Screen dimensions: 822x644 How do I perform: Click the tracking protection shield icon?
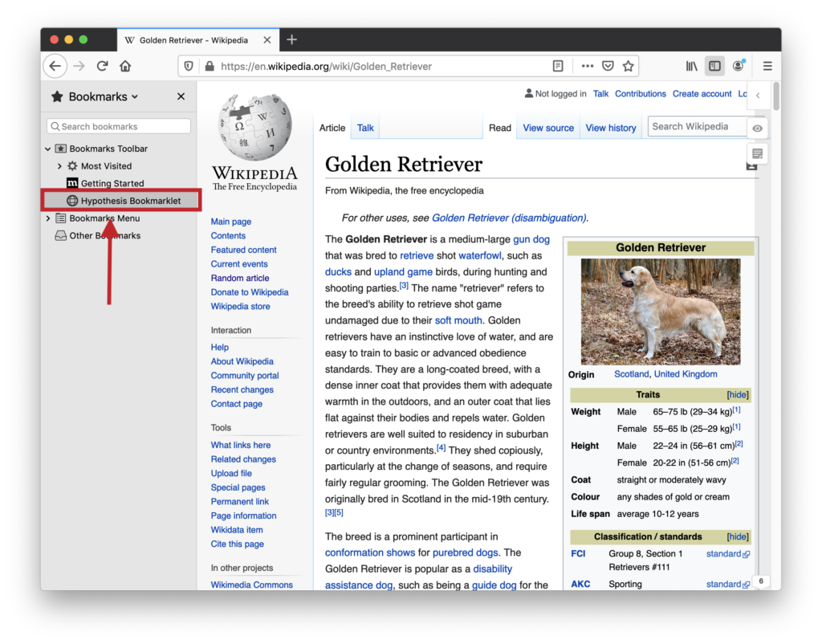(189, 66)
